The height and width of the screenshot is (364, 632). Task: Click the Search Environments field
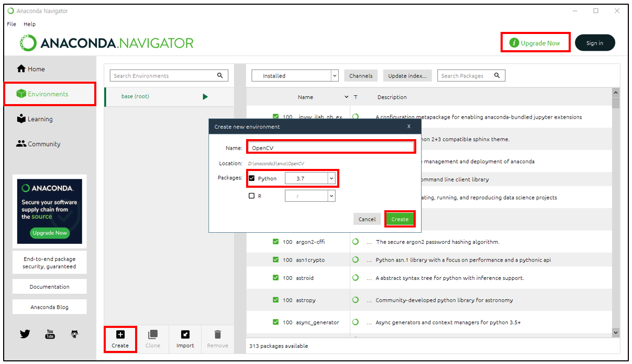click(x=169, y=76)
